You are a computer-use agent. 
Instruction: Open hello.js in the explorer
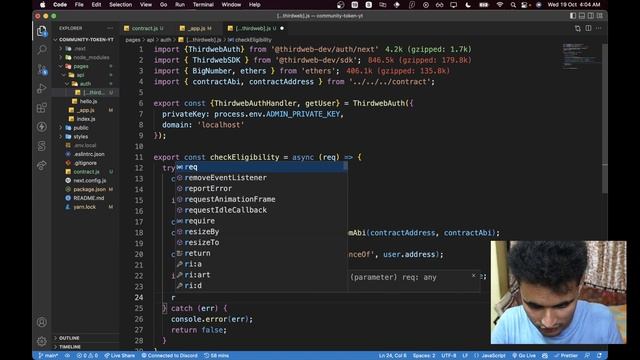tap(86, 101)
